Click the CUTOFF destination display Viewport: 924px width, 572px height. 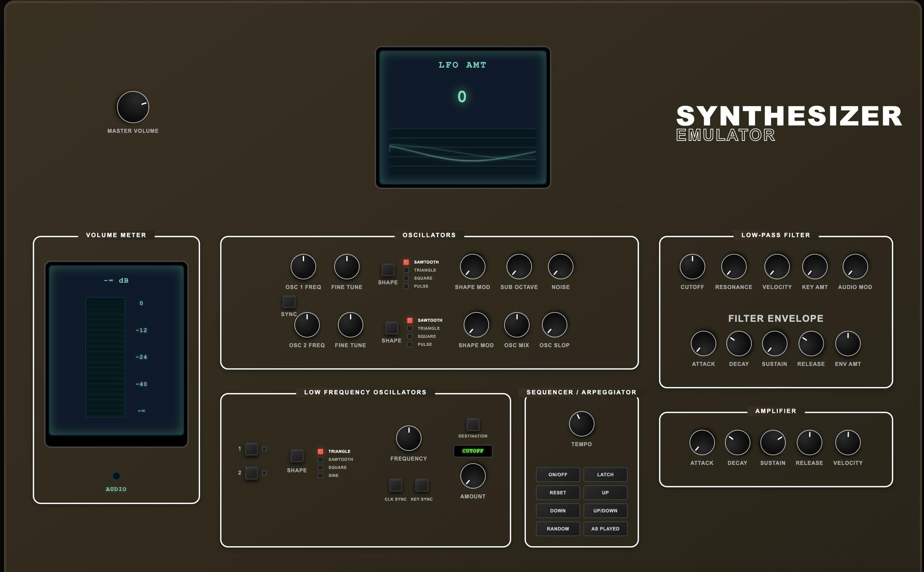[x=473, y=451]
